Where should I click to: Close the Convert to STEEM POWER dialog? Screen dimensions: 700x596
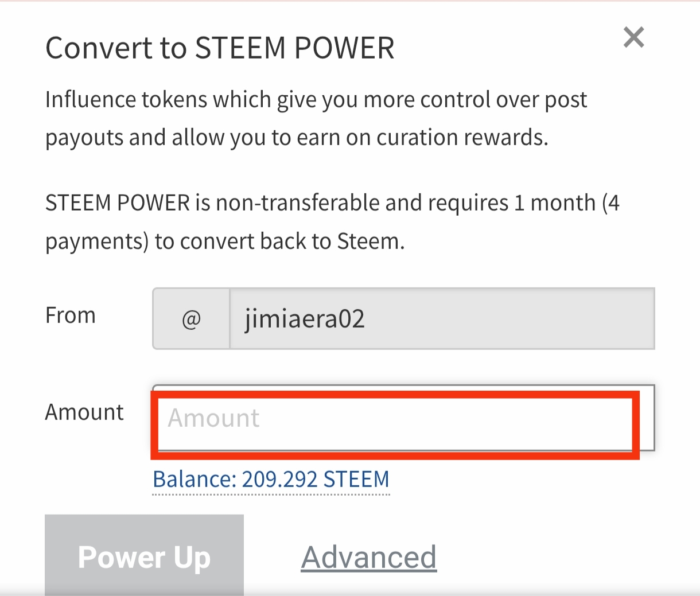[x=634, y=37]
